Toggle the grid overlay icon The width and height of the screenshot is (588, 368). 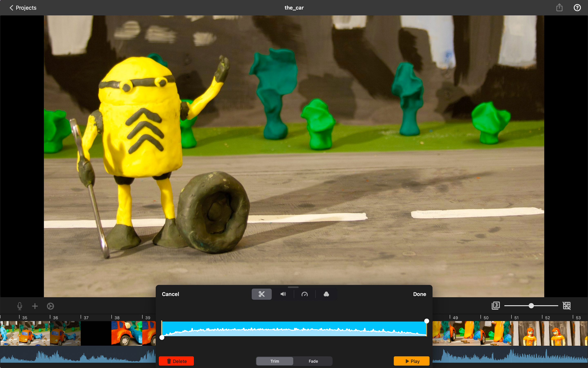click(x=567, y=305)
